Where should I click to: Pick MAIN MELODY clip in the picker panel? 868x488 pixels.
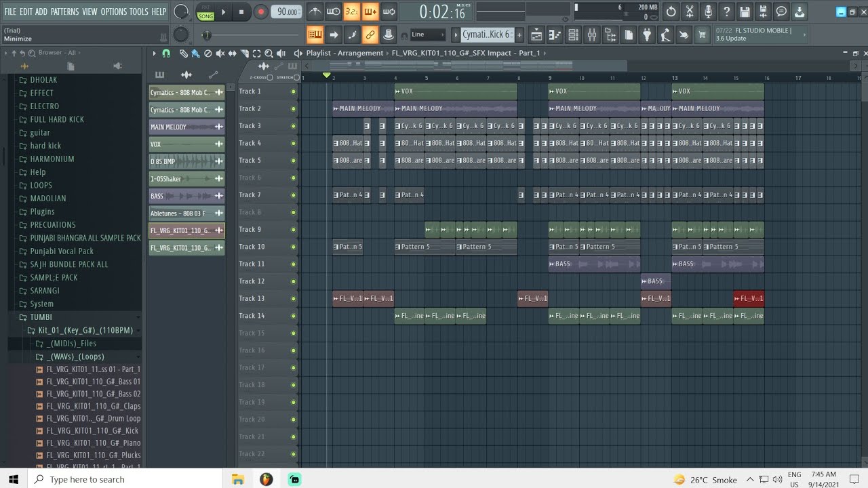coord(186,127)
